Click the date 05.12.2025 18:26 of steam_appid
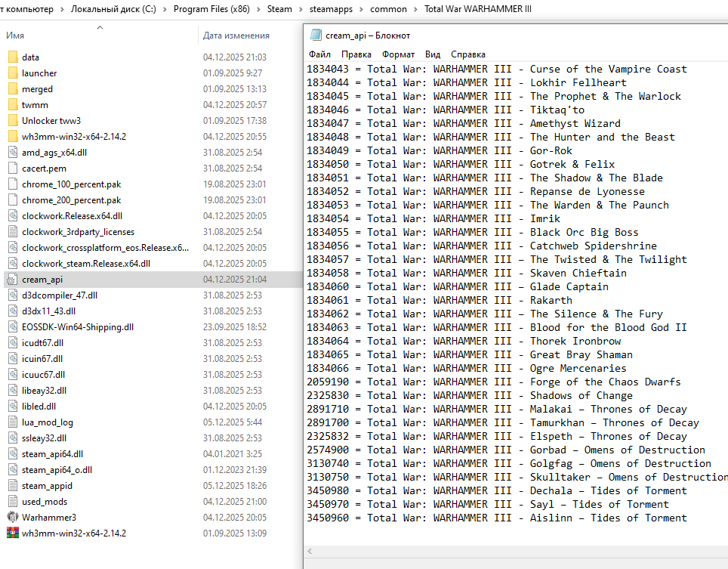The height and width of the screenshot is (569, 728). tap(235, 486)
